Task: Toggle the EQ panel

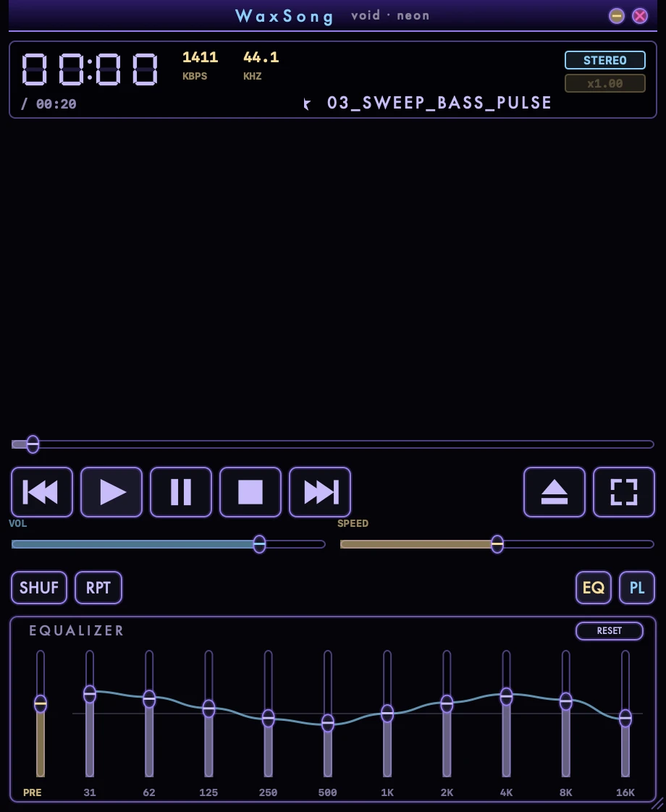Action: pyautogui.click(x=594, y=588)
